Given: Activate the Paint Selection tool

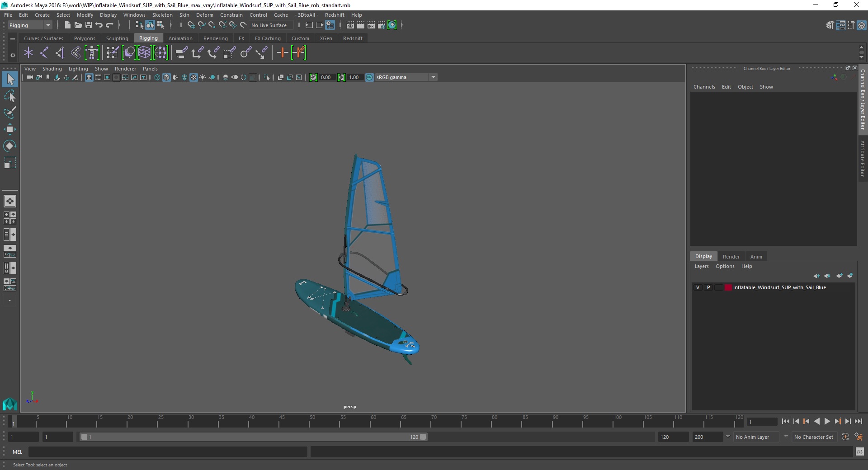Looking at the screenshot, I should (x=10, y=113).
